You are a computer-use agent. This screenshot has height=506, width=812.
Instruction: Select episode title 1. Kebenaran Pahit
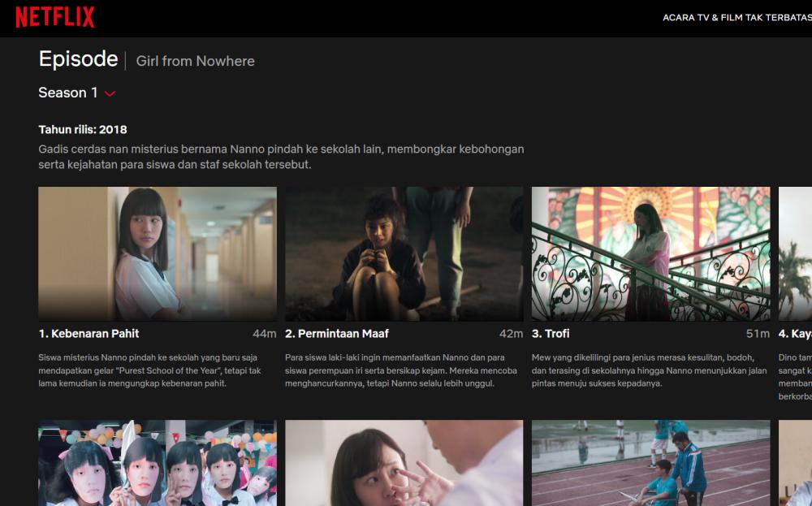89,334
